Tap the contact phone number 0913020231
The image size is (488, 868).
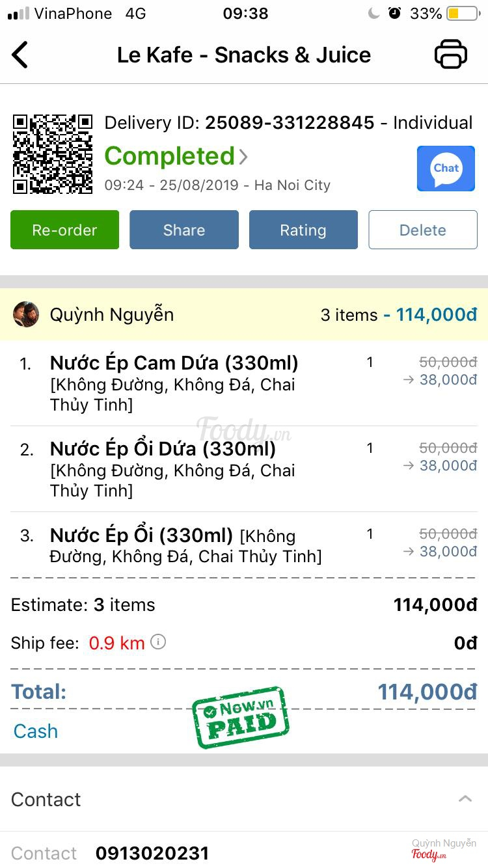pos(152,853)
